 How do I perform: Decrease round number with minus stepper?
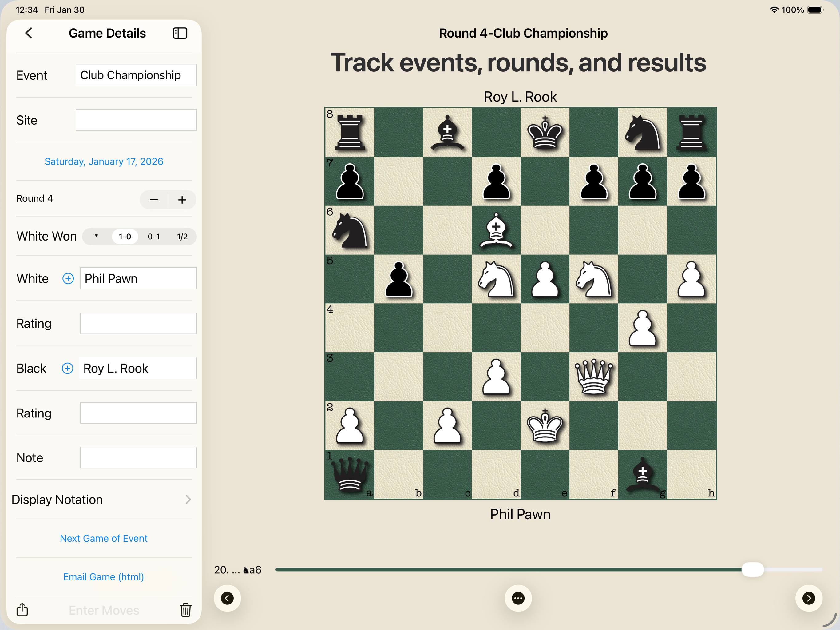tap(154, 199)
